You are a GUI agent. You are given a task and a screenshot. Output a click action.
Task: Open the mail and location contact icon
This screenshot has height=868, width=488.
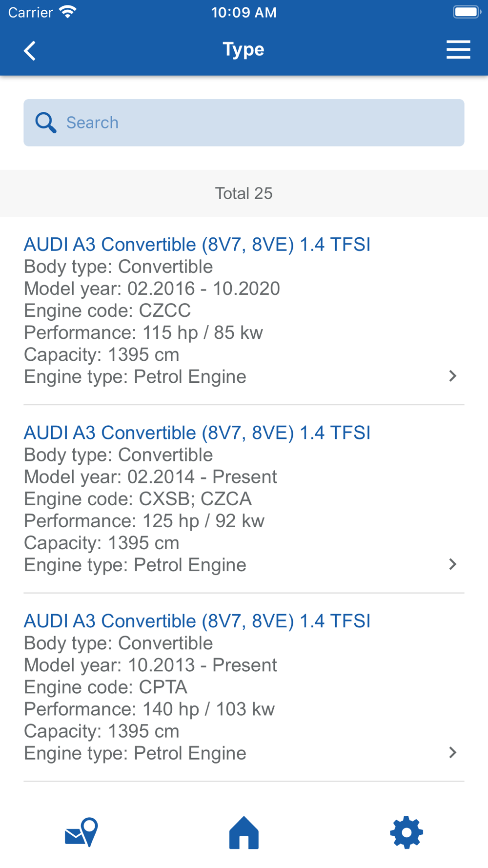pos(81,832)
